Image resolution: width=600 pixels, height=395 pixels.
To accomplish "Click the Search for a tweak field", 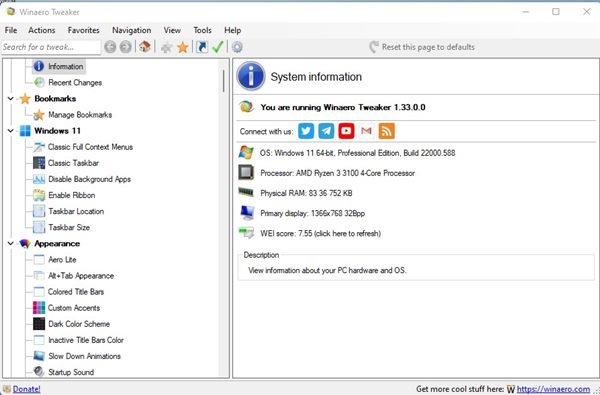I will (51, 47).
